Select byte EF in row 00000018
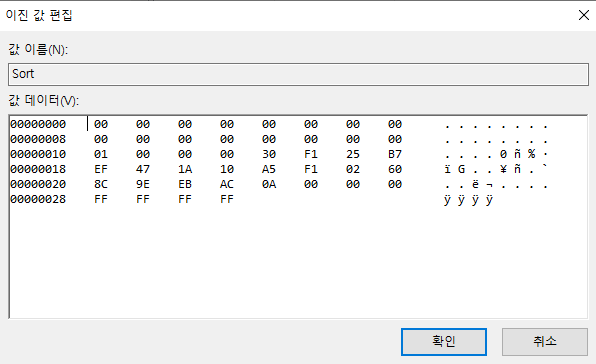 coord(101,169)
